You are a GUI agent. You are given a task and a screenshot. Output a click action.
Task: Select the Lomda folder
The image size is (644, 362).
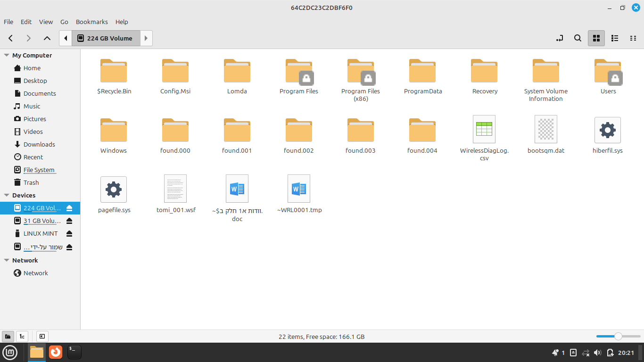click(237, 76)
